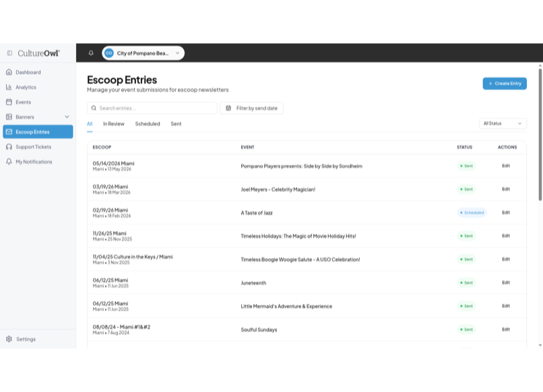Click the page vertical scrollbar thumb
This screenshot has width=543, height=392.
pos(540,135)
